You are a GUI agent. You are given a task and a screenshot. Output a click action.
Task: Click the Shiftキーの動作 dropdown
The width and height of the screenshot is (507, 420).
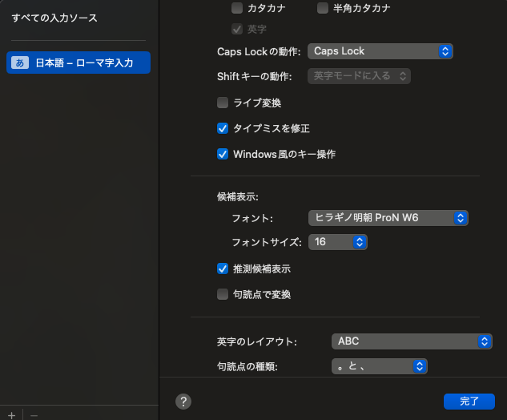(x=359, y=76)
